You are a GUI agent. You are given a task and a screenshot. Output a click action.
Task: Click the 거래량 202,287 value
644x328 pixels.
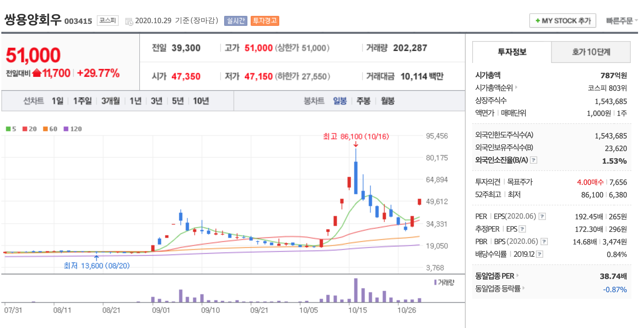[x=410, y=48]
